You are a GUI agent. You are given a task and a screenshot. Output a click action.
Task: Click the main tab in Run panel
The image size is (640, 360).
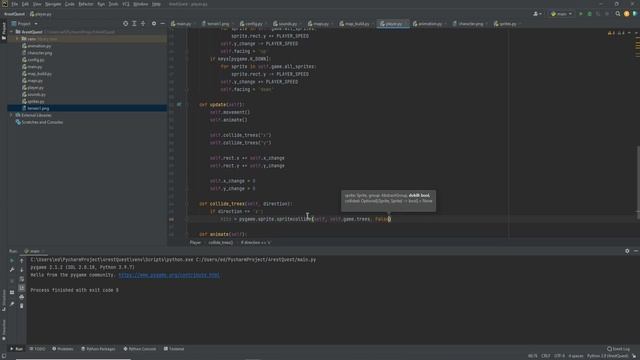[34, 251]
